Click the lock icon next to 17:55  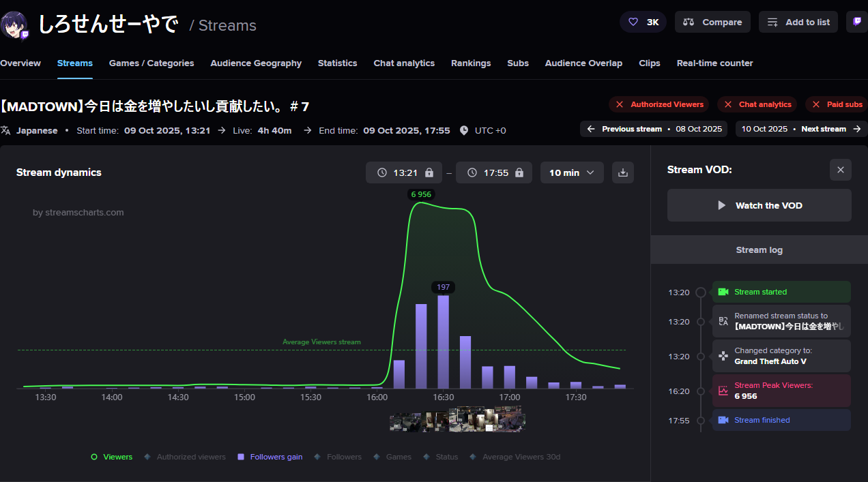coord(519,173)
